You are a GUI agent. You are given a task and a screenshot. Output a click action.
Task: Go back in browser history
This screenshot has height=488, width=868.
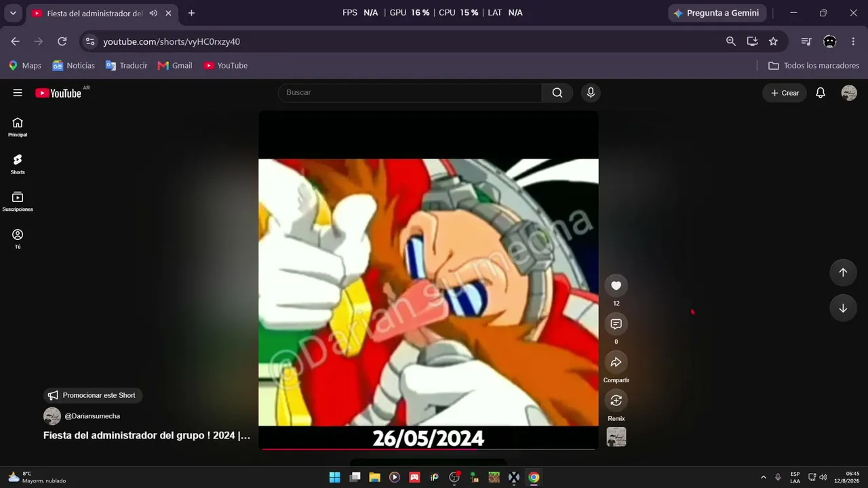click(16, 41)
